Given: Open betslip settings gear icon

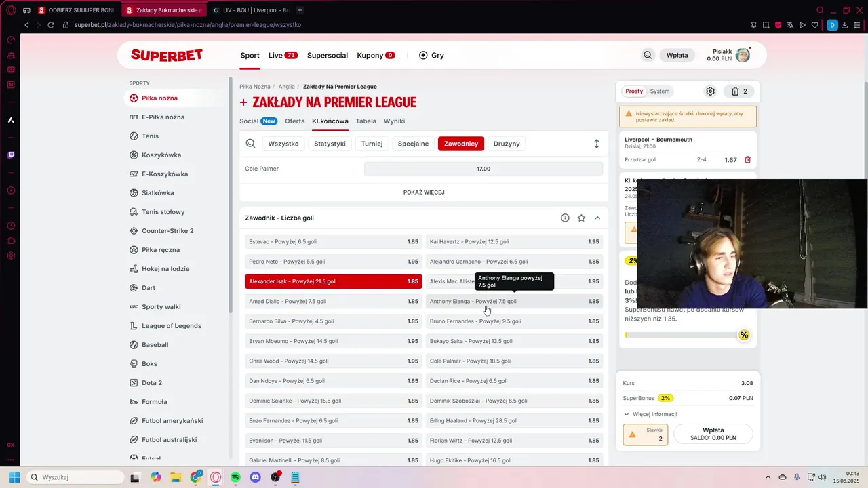Looking at the screenshot, I should pos(710,91).
